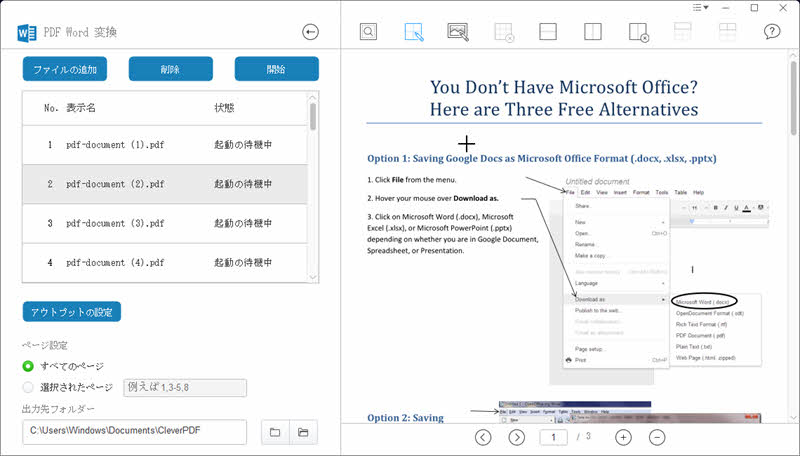
Task: Click the Word logo icon
Action: pos(27,33)
